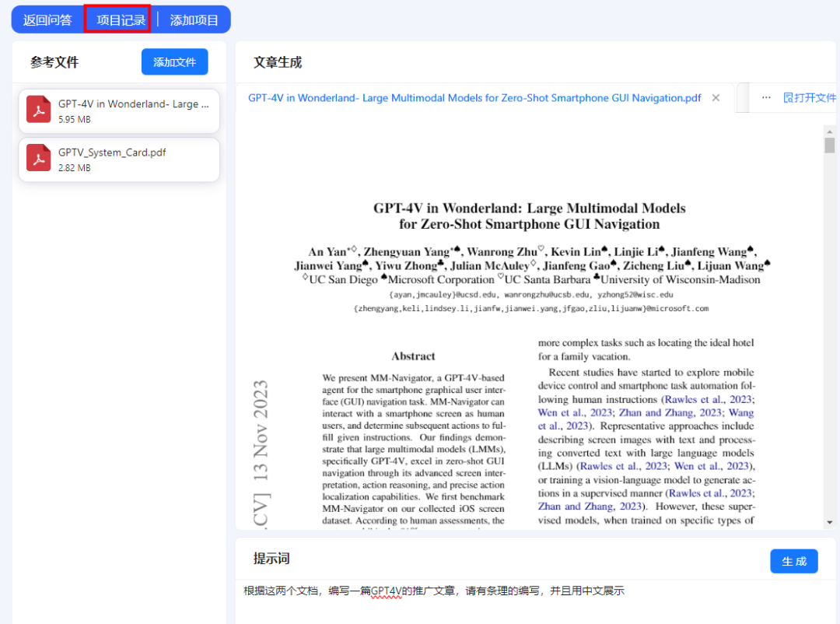
Task: Select the GPTV_System_Card.pdf file name
Action: click(x=112, y=152)
